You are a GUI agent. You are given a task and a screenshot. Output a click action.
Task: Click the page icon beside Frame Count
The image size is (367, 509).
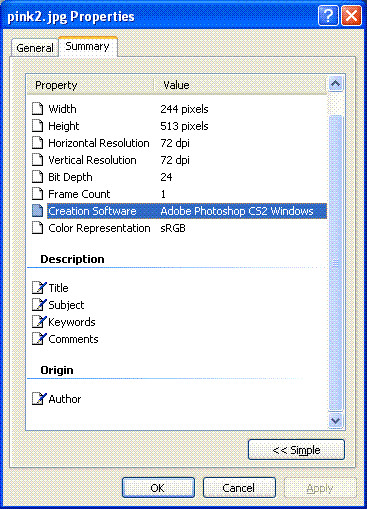[38, 194]
